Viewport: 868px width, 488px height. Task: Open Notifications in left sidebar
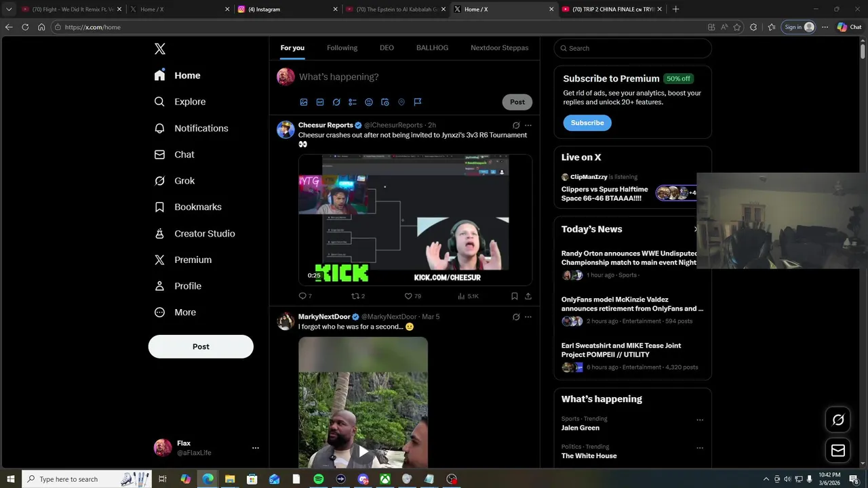click(191, 128)
